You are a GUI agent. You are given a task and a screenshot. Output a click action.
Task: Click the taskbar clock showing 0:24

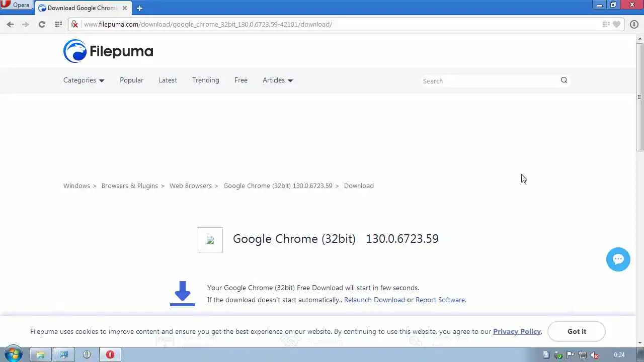coord(619,355)
